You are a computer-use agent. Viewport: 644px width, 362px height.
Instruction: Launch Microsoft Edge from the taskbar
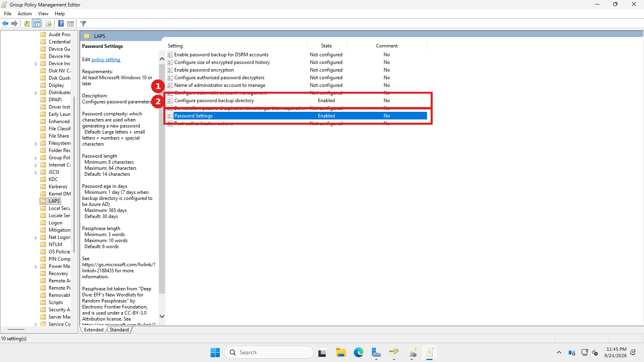tap(358, 353)
